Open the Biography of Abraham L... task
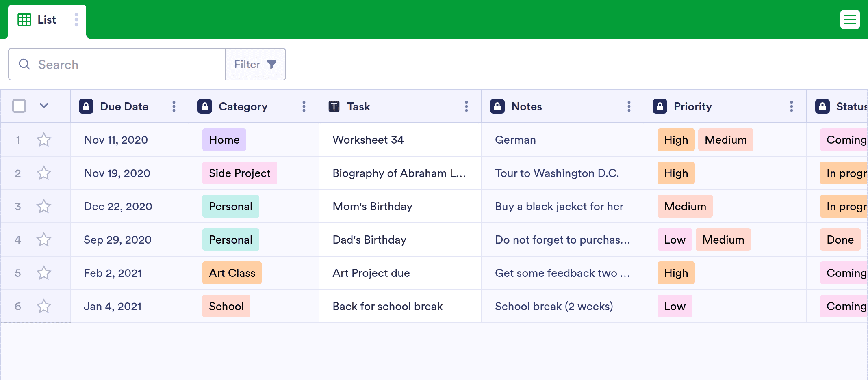Viewport: 868px width, 380px height. click(x=399, y=173)
